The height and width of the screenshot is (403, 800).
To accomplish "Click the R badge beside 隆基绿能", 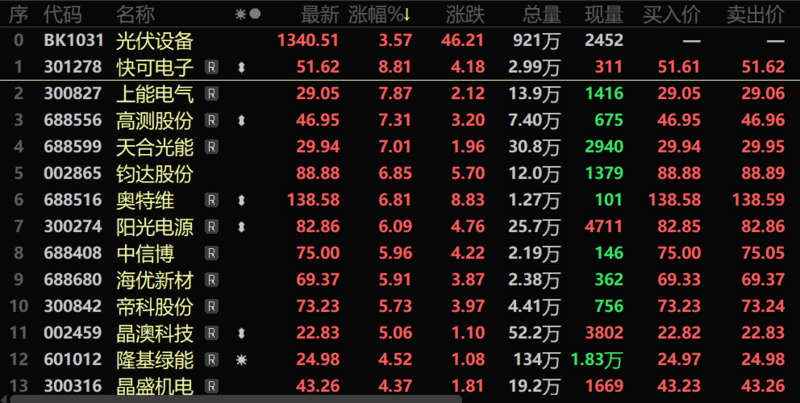I will click(x=212, y=359).
